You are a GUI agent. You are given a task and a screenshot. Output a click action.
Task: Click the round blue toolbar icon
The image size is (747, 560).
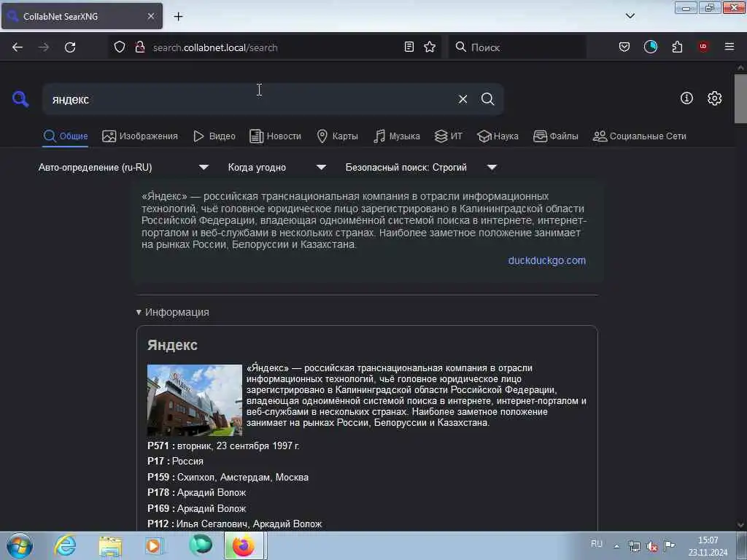tap(650, 47)
